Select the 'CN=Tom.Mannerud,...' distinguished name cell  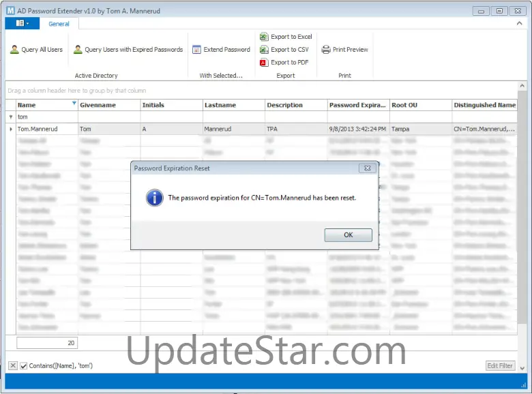(484, 130)
